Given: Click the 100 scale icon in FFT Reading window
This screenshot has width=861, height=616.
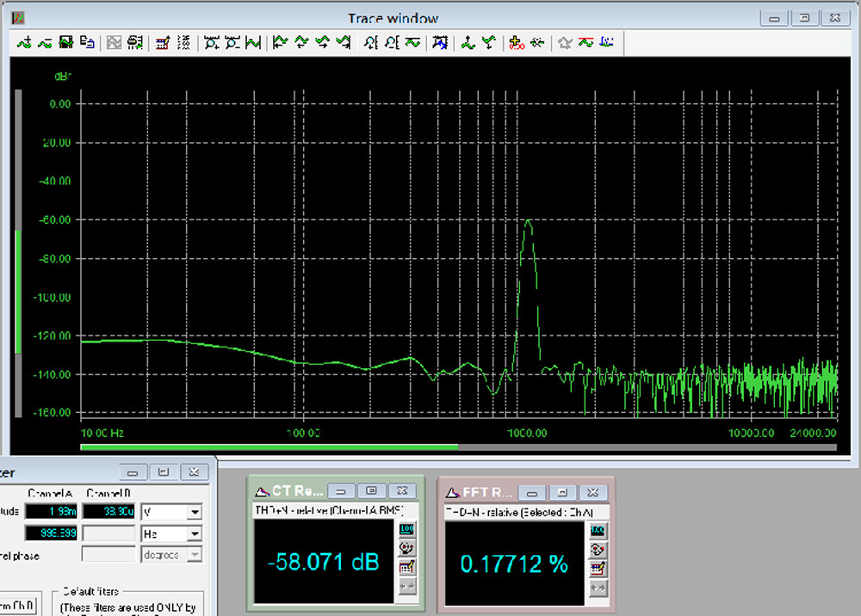Looking at the screenshot, I should (598, 531).
